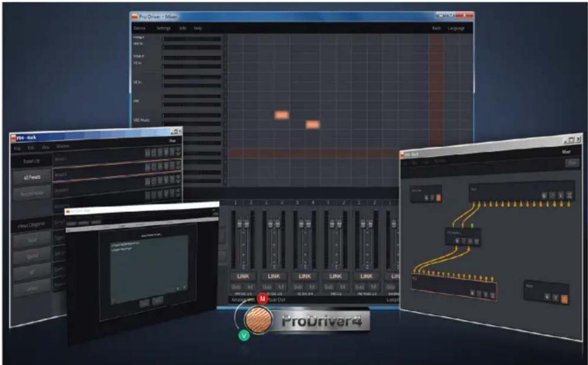
Task: Click the orange button on the top-left rack node
Action: pos(438,198)
